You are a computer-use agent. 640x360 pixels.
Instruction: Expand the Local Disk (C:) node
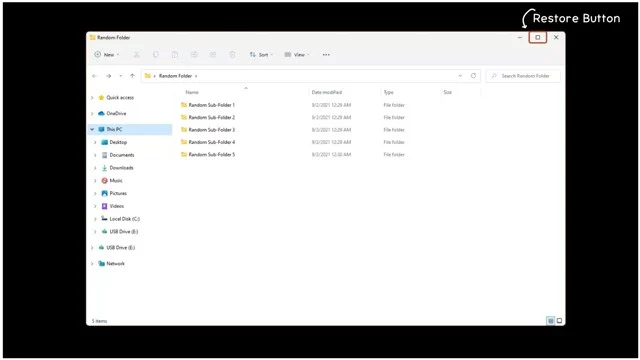click(x=95, y=219)
